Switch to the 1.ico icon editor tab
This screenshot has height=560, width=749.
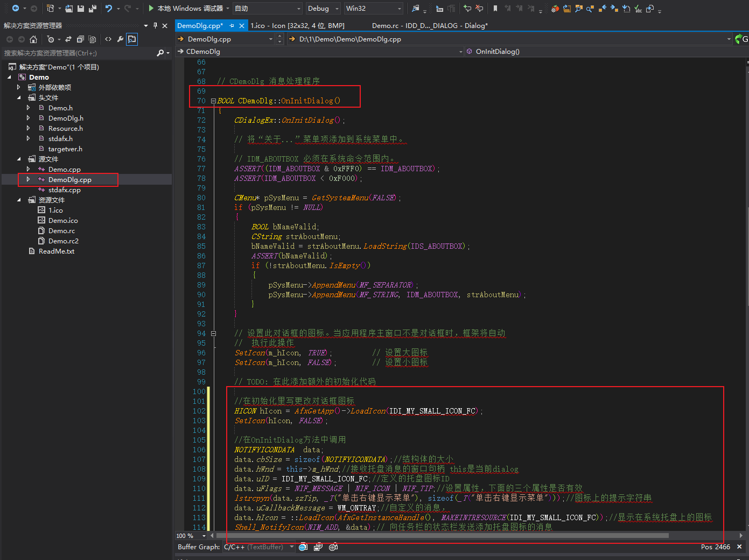click(297, 25)
